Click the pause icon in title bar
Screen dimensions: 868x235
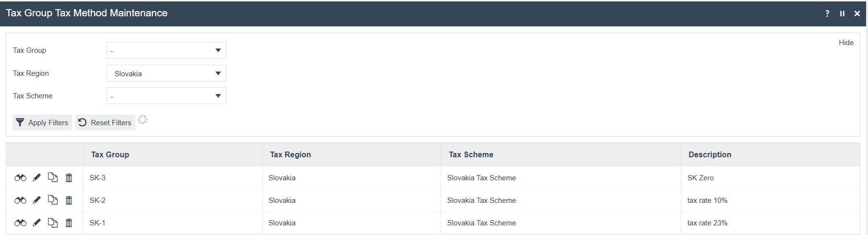click(842, 13)
